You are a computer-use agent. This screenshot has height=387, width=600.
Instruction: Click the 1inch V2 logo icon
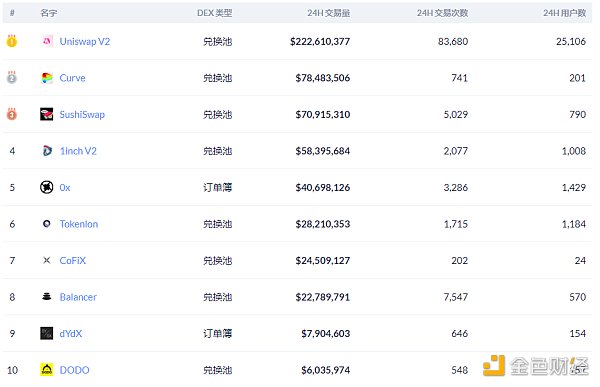[47, 151]
